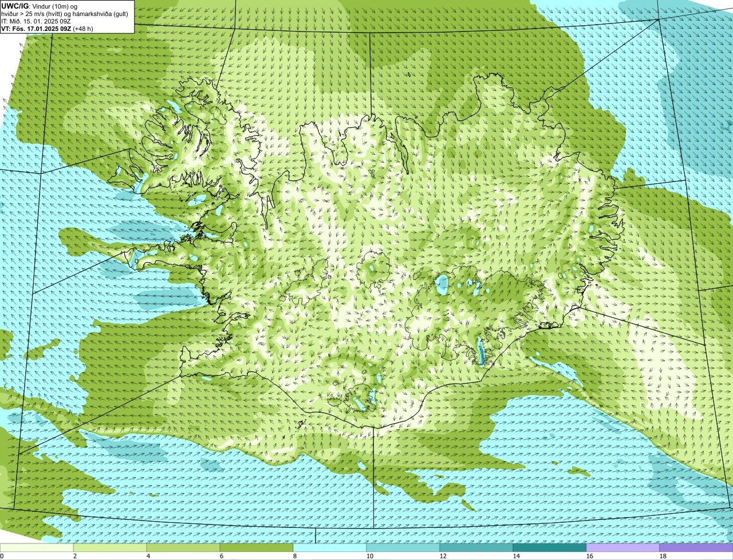Screen dimensions: 733x560
Task: Click the light teal 10–12 legend swatch
Action: (403, 547)
